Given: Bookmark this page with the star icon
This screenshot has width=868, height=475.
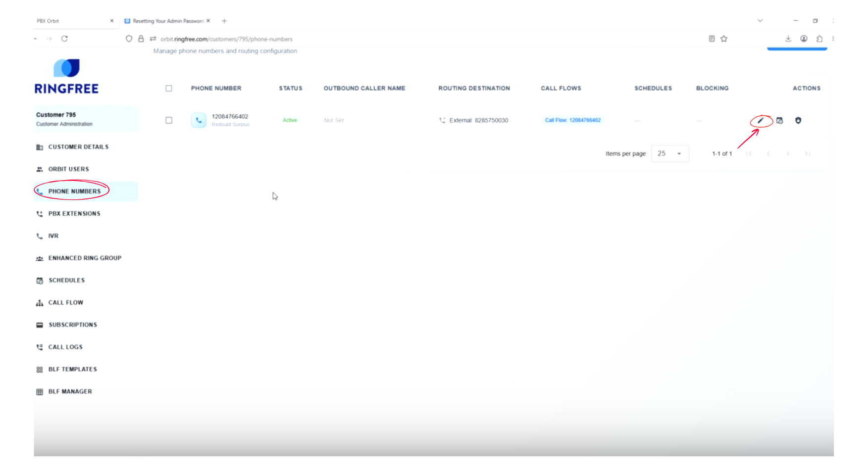Looking at the screenshot, I should coord(724,39).
